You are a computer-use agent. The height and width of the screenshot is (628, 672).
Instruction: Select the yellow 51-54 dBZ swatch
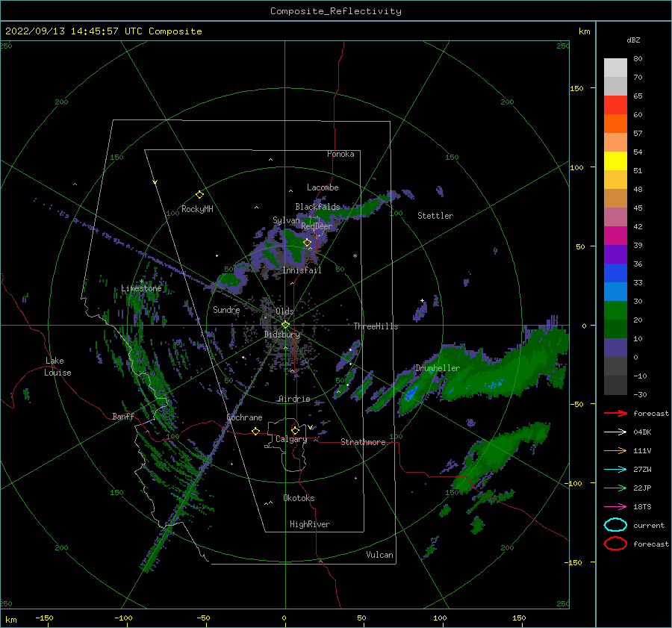tap(615, 161)
